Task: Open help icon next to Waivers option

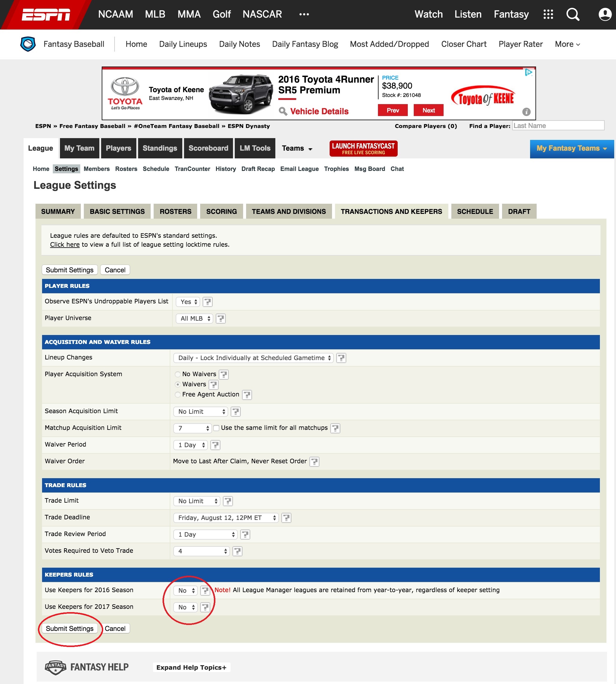Action: 214,385
